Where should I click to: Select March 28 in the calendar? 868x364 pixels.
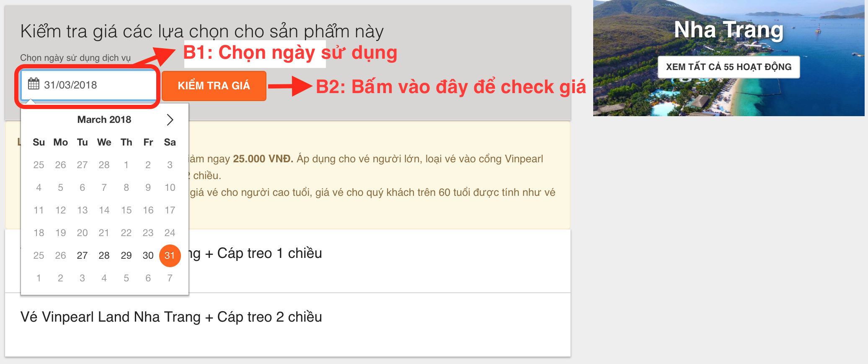pos(104,255)
